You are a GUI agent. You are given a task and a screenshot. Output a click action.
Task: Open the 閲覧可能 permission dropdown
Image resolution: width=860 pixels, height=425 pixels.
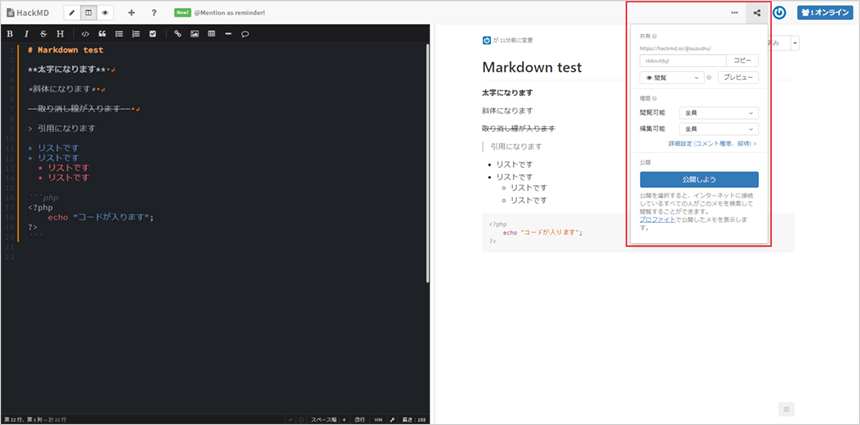(719, 113)
